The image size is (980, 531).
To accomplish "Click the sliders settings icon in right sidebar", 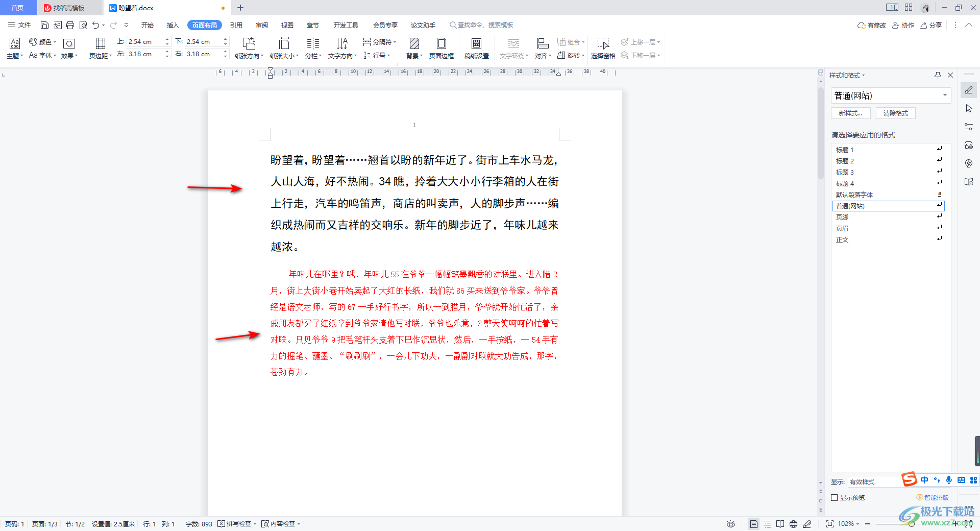I will coord(969,127).
